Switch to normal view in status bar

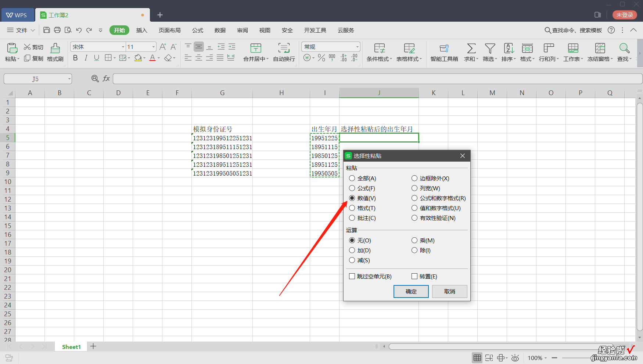477,358
